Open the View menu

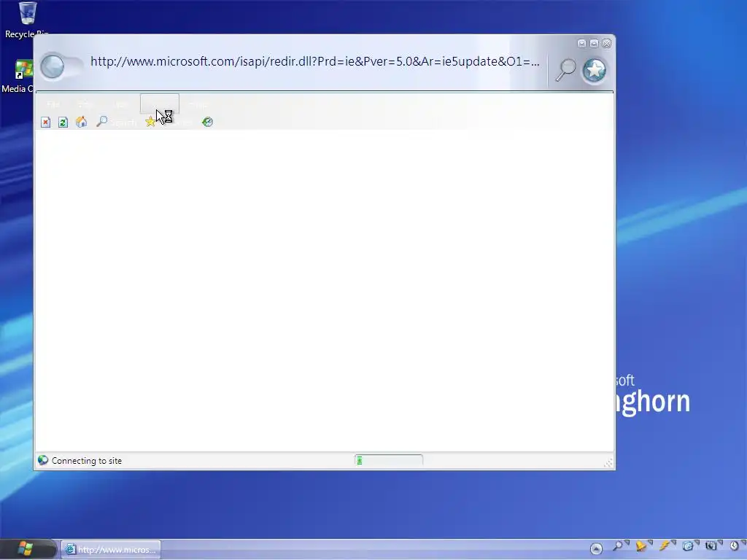point(121,104)
